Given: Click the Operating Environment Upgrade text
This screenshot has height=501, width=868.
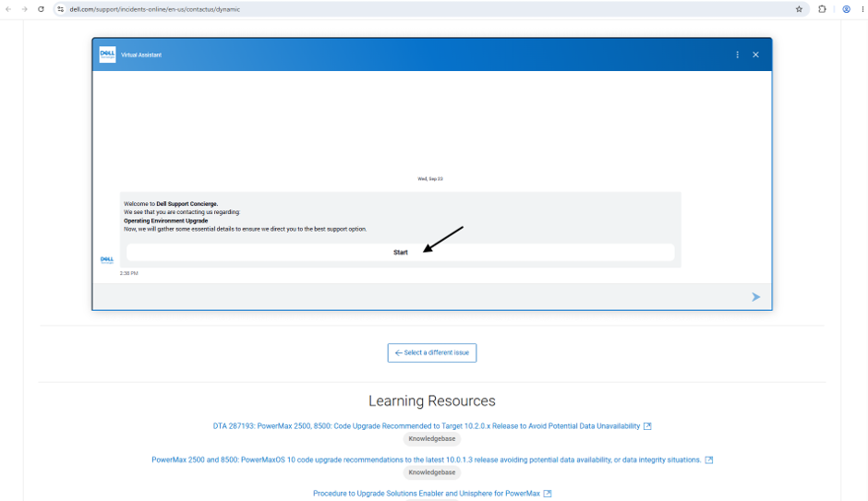Looking at the screenshot, I should click(165, 221).
